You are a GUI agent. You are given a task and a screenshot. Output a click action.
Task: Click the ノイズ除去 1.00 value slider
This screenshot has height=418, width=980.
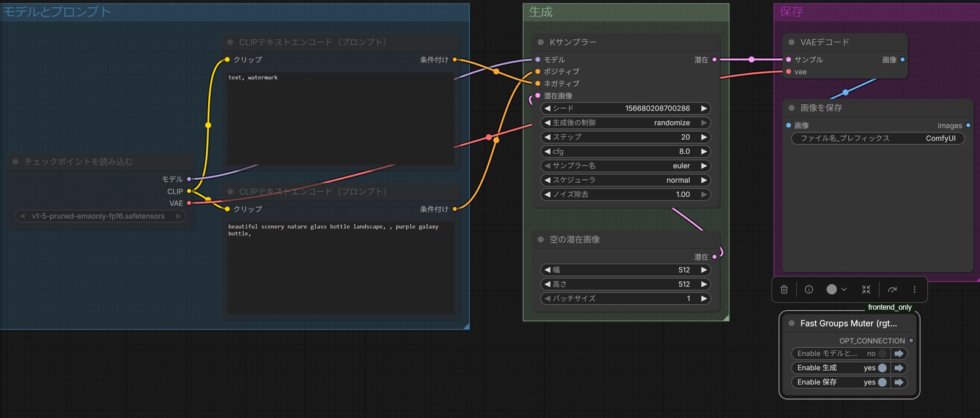click(x=625, y=194)
